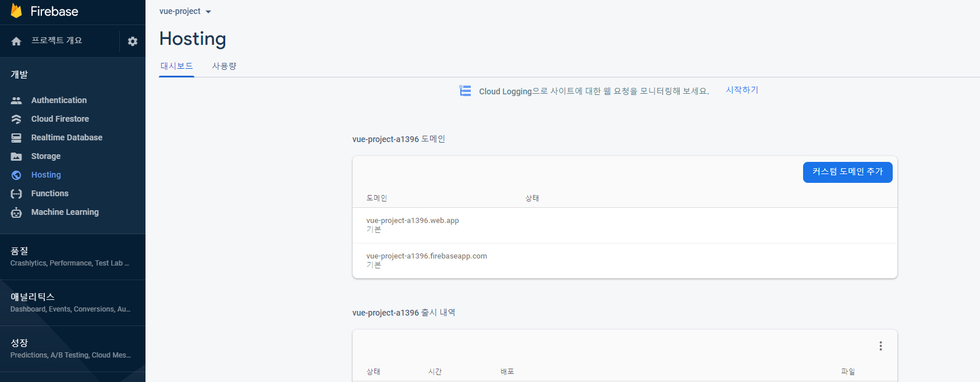The image size is (980, 382).
Task: Click the 시간 column header
Action: click(435, 372)
